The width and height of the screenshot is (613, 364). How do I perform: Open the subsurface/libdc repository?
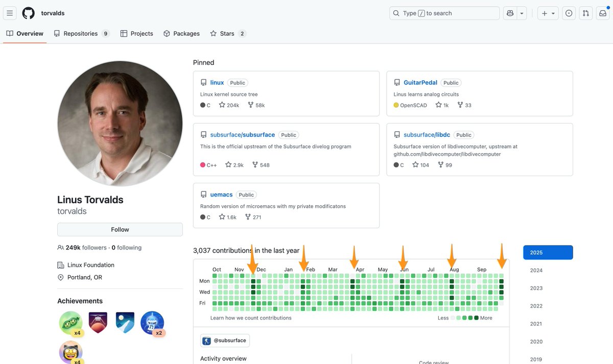click(427, 135)
